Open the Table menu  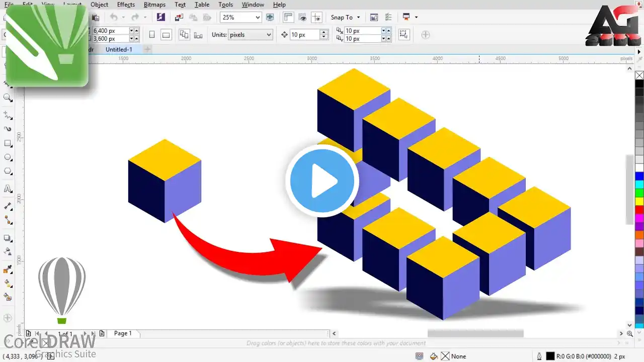[x=202, y=5]
